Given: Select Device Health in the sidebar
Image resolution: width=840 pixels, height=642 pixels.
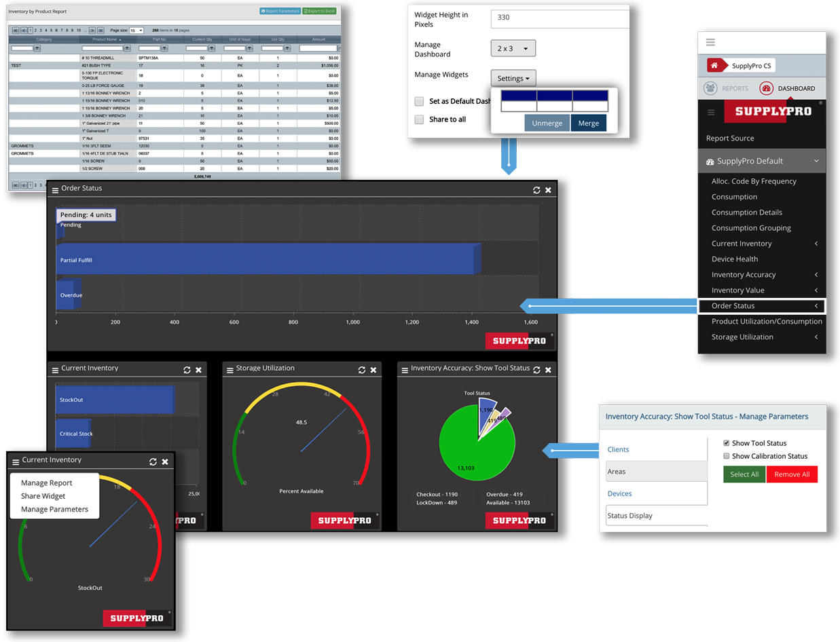Looking at the screenshot, I should click(x=735, y=259).
